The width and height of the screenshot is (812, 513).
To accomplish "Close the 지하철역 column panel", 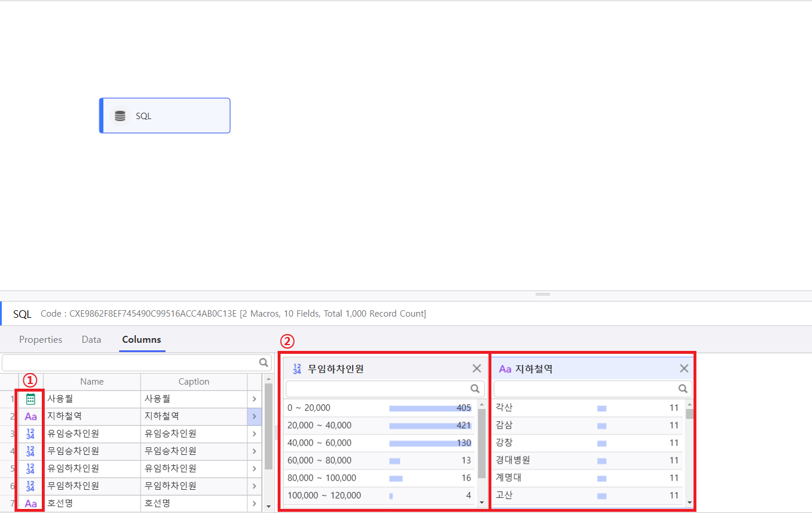I will (x=684, y=368).
